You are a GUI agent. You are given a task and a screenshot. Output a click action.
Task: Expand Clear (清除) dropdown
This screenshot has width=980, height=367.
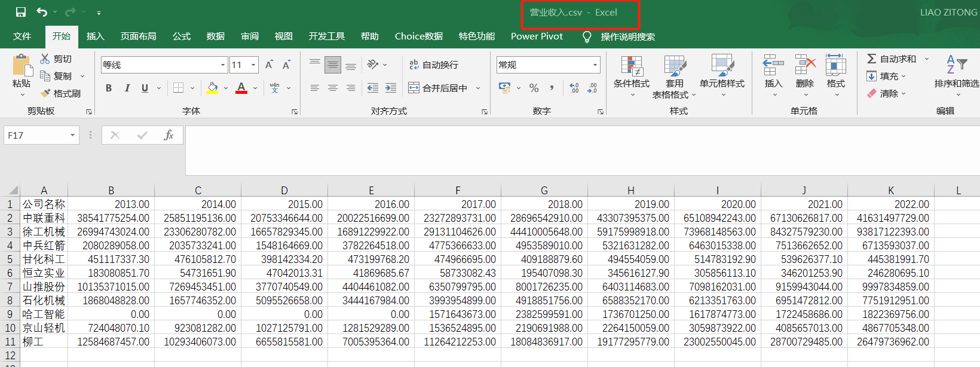(x=904, y=93)
